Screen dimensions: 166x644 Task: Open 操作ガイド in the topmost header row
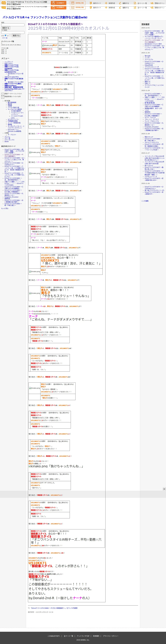pos(95,3)
